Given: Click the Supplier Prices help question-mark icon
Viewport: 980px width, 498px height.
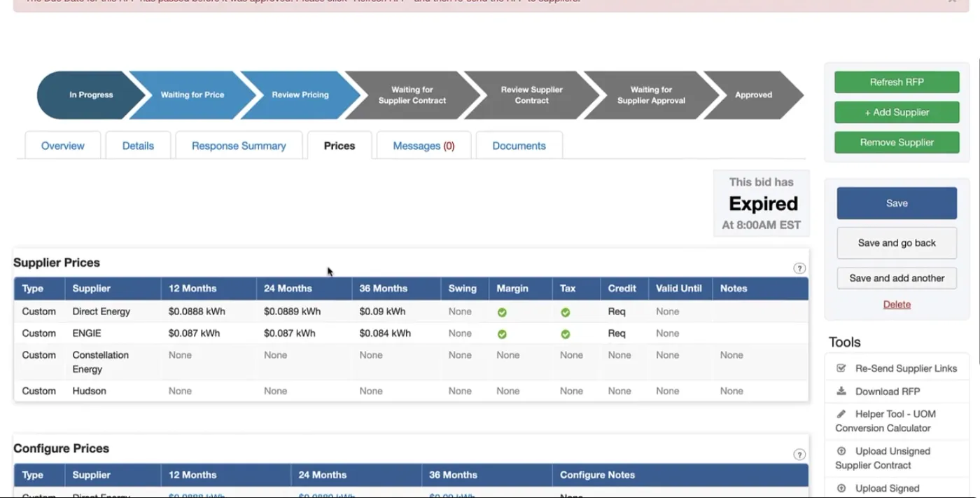Looking at the screenshot, I should 799,268.
